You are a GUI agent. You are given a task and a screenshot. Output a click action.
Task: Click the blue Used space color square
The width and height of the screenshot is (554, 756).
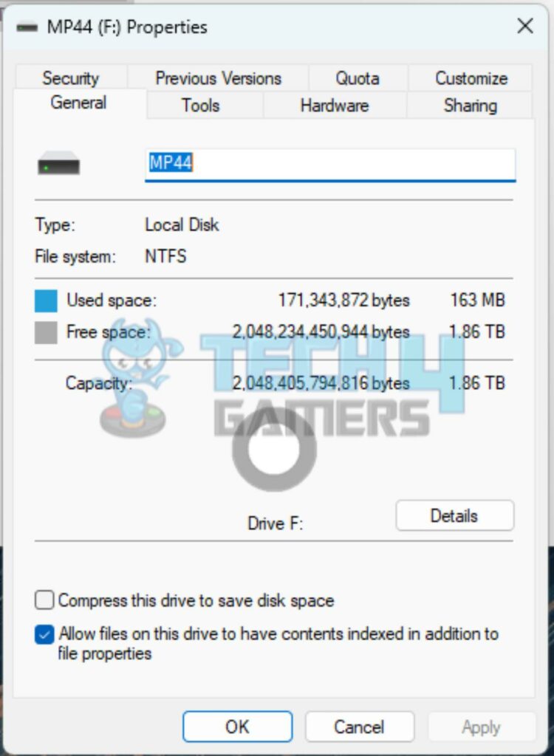coord(46,301)
